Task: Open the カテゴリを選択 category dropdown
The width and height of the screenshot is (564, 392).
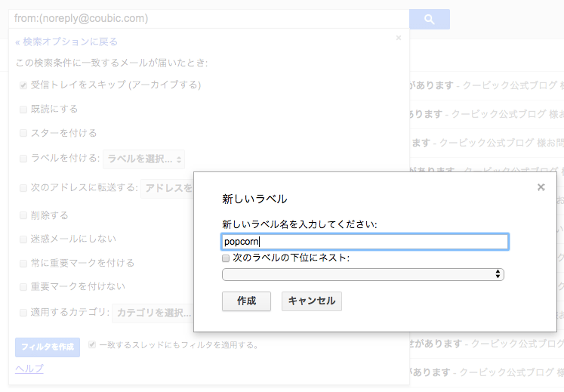Action: click(153, 313)
